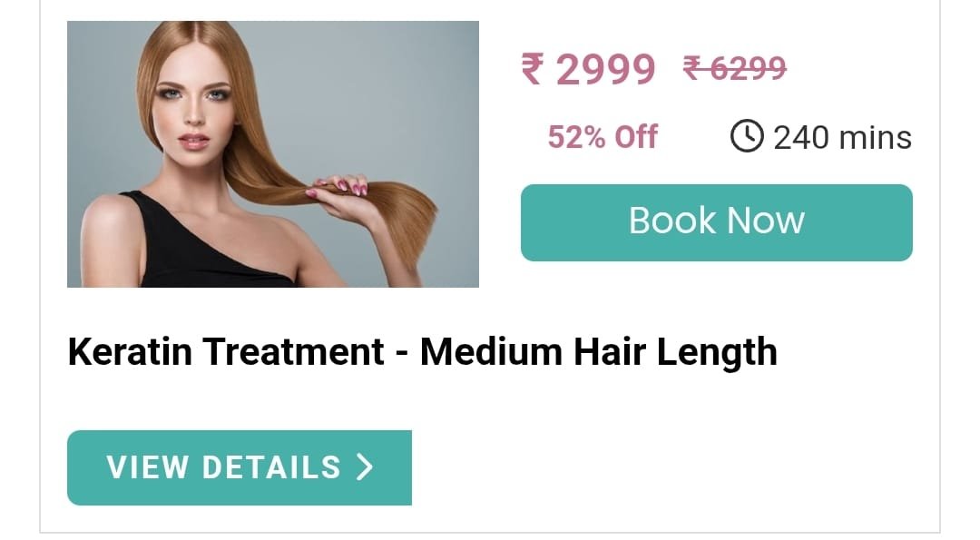Viewport: 980px width, 540px height.
Task: Click the VIEW DETAILS label text
Action: tap(224, 467)
